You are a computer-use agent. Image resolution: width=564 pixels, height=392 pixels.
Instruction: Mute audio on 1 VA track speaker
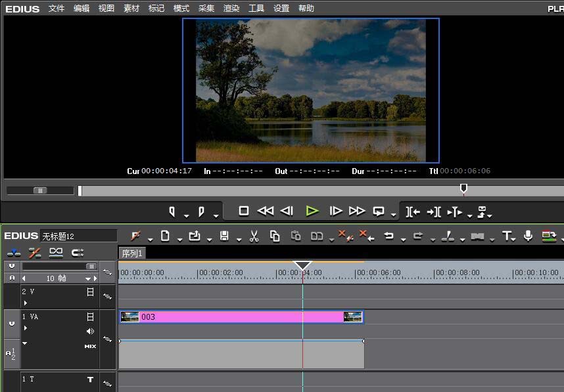[x=90, y=332]
